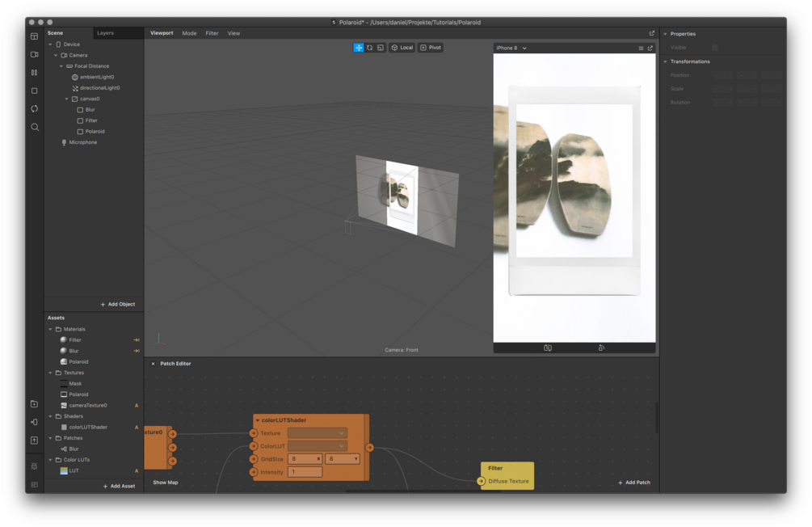The image size is (812, 527).
Task: Restart the effect with the refresh icon
Action: [34, 109]
